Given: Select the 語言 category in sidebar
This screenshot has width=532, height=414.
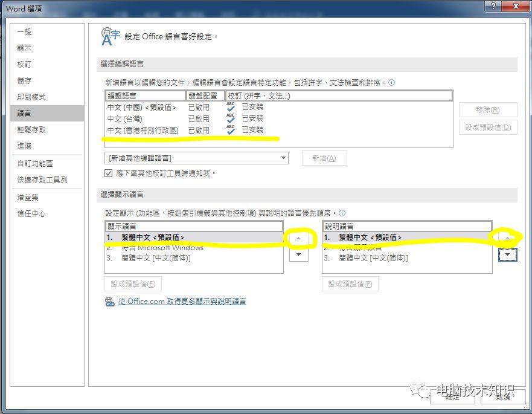Looking at the screenshot, I should [x=47, y=113].
